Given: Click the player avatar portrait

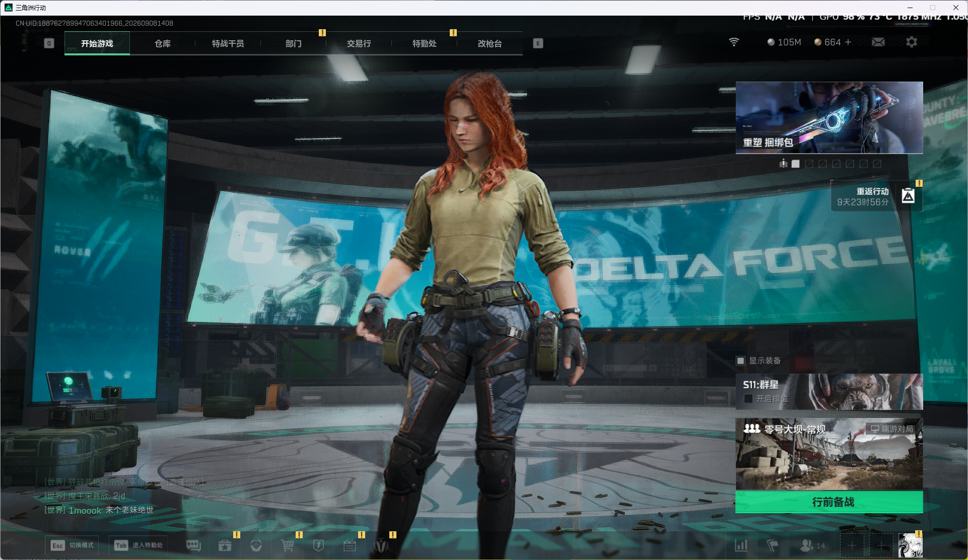Looking at the screenshot, I should [911, 545].
